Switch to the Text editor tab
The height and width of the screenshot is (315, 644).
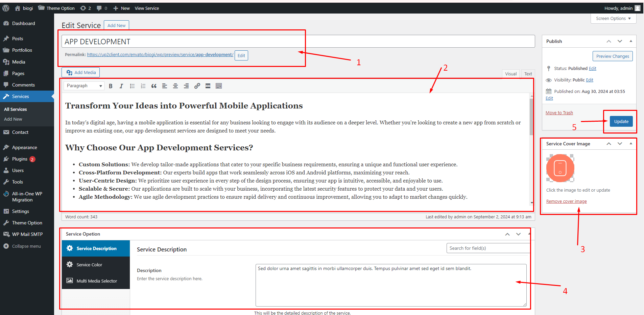528,74
